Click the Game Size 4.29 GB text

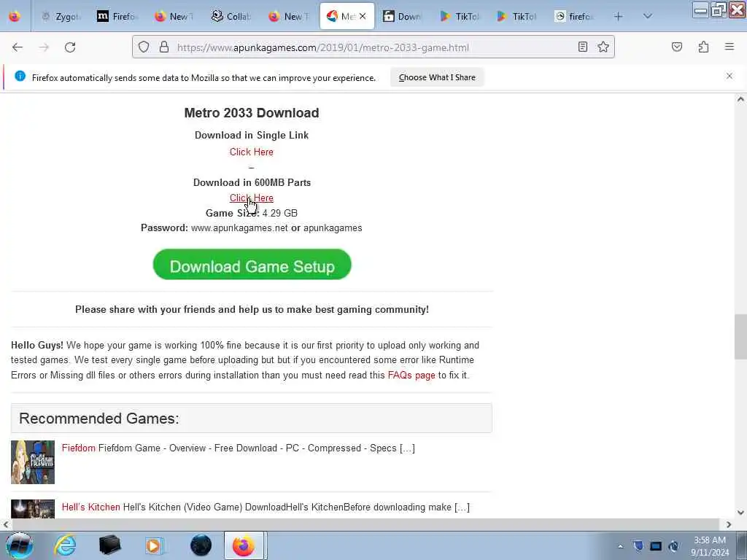coord(252,213)
